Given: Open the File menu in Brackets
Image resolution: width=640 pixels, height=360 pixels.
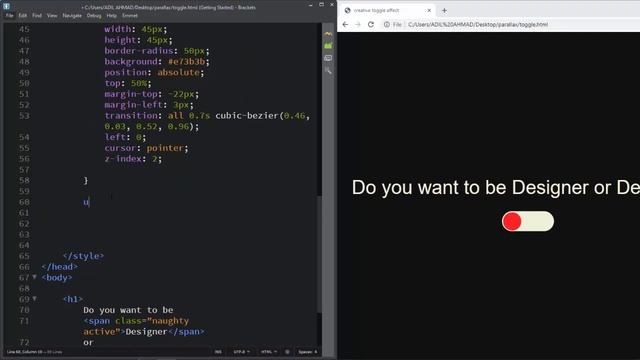Looking at the screenshot, I should [9, 16].
